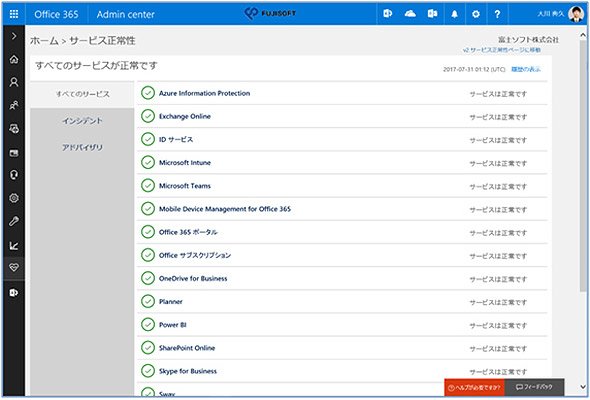Viewport: 590px width, 400px height.
Task: Open Admin centers icon in sidebar
Action: [14, 293]
